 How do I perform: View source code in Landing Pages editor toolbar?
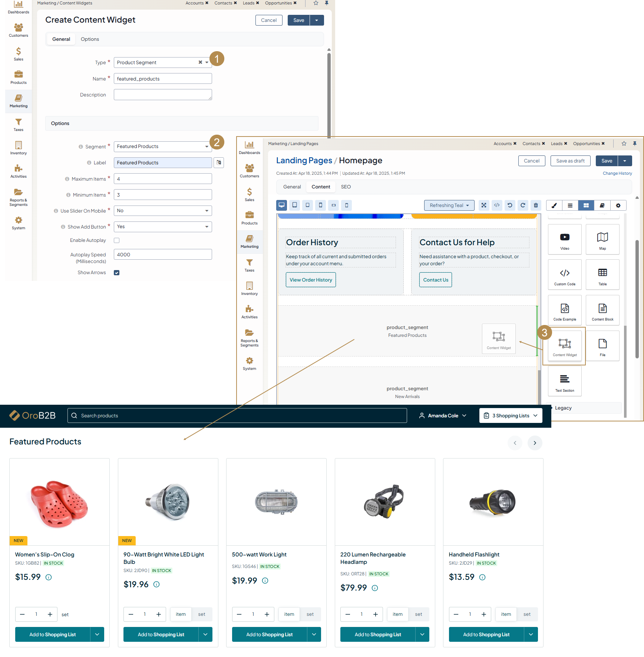click(497, 205)
